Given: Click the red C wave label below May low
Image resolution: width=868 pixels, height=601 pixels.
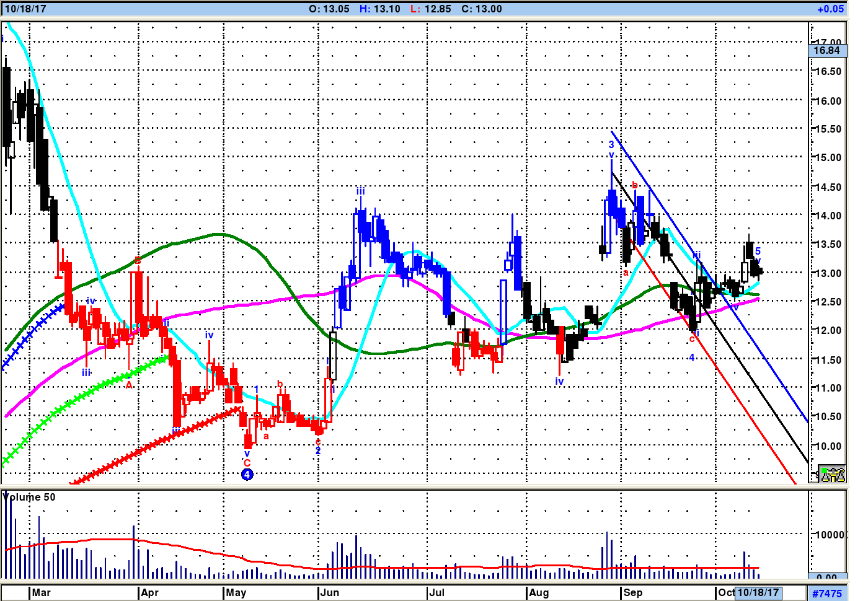Looking at the screenshot, I should pyautogui.click(x=247, y=463).
